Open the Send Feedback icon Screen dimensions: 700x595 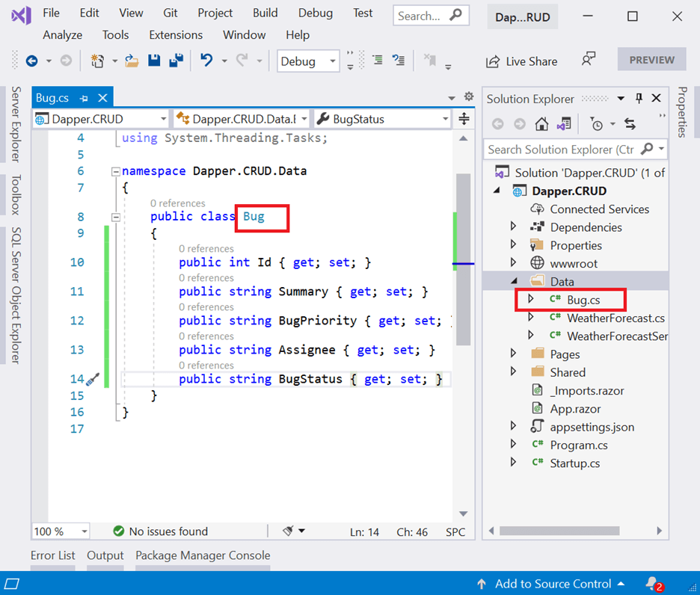[589, 60]
